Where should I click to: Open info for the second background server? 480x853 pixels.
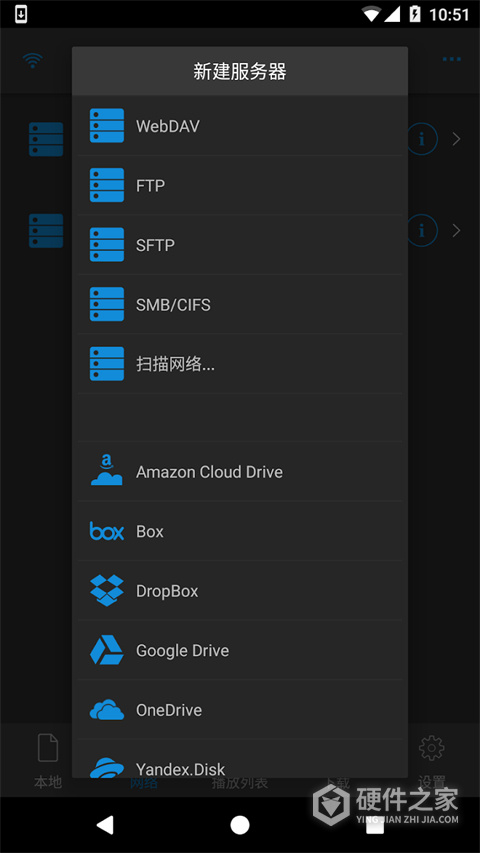point(422,231)
